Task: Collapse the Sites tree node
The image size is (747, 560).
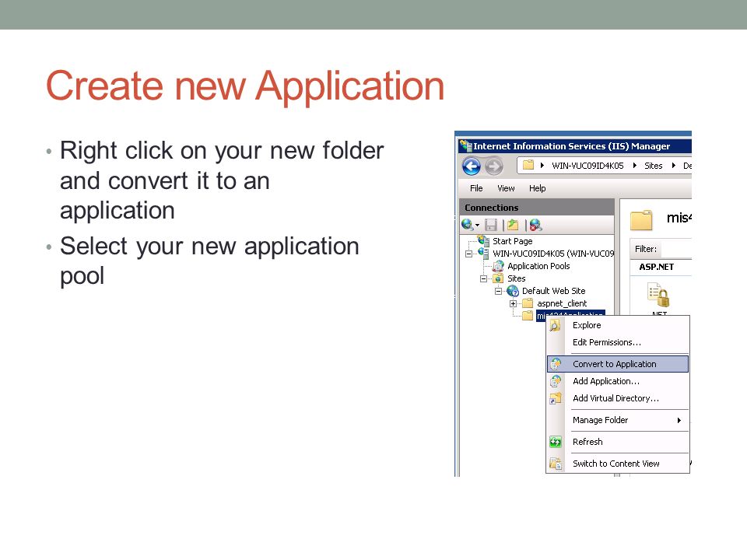Action: 483,278
